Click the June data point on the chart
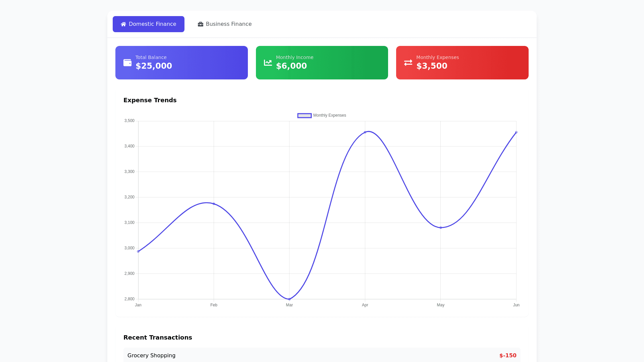Screen dimensions: 644x362 tap(516, 132)
